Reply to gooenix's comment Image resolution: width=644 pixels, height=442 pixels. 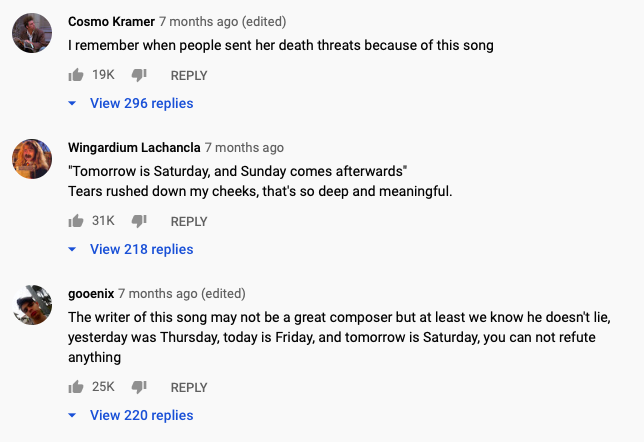click(189, 387)
